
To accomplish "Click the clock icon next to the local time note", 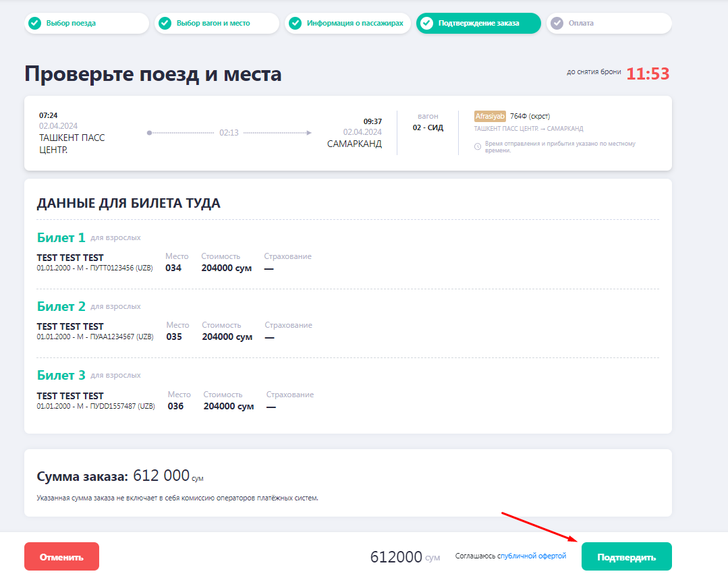I will coord(478,146).
